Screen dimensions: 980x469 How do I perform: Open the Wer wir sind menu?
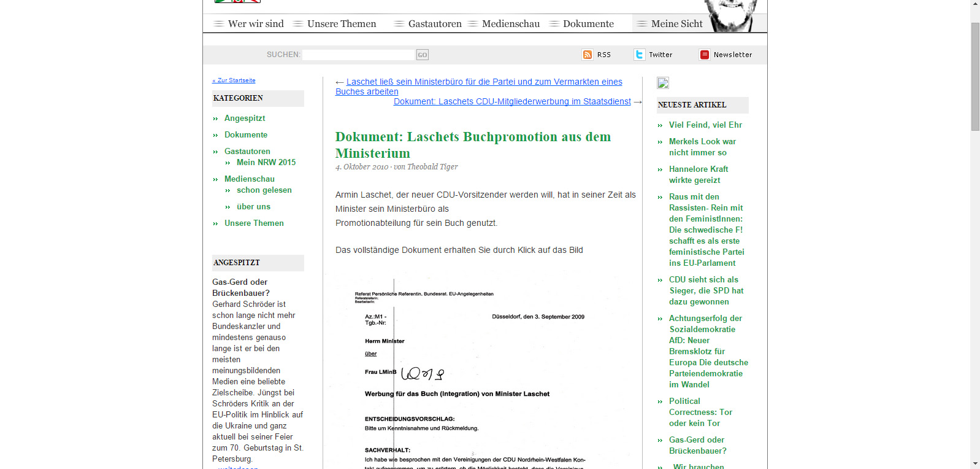tap(255, 24)
